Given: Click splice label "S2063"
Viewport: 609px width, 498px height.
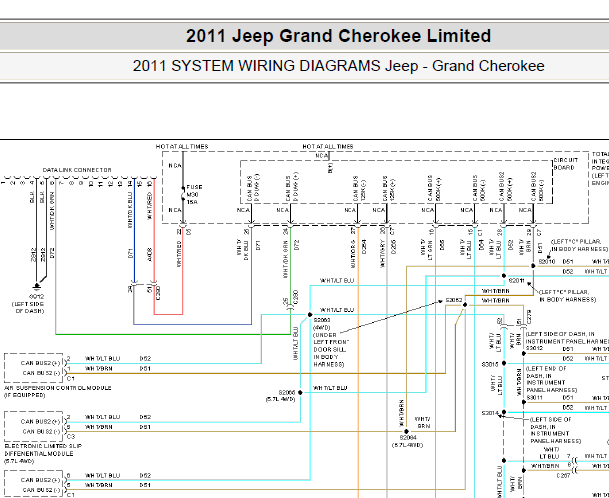Looking at the screenshot, I should [322, 320].
